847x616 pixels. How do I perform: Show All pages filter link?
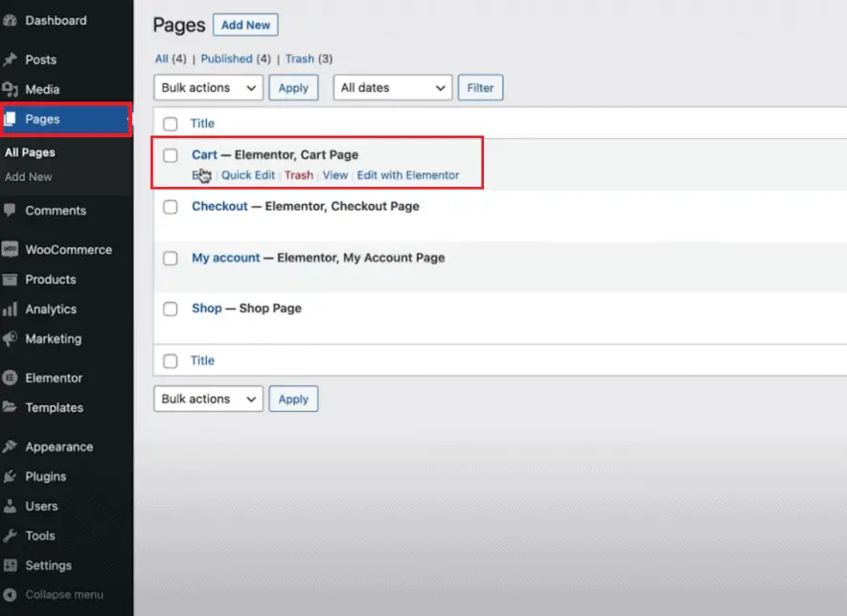162,58
